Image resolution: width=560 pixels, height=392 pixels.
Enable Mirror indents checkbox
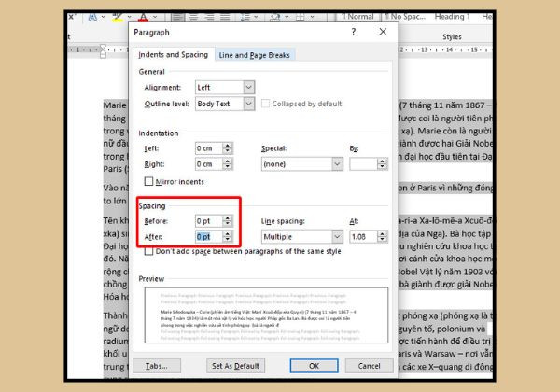(148, 181)
